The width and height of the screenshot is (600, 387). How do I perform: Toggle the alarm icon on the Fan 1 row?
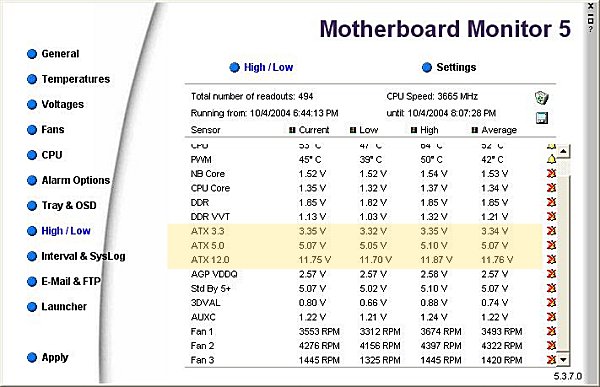[x=551, y=331]
